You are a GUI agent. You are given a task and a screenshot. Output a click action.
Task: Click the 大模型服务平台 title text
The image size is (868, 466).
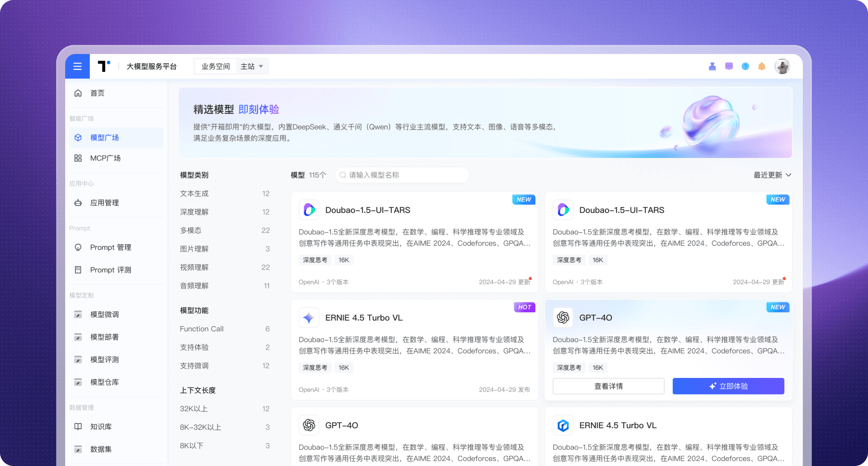tap(152, 67)
